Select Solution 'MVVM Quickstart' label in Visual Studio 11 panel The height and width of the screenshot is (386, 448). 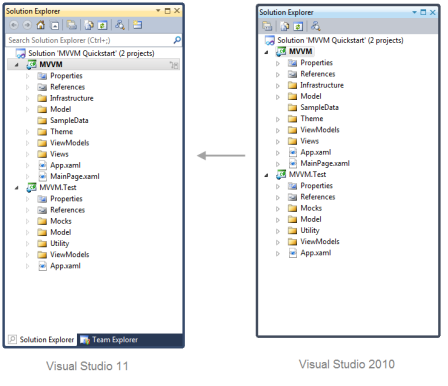[x=91, y=53]
